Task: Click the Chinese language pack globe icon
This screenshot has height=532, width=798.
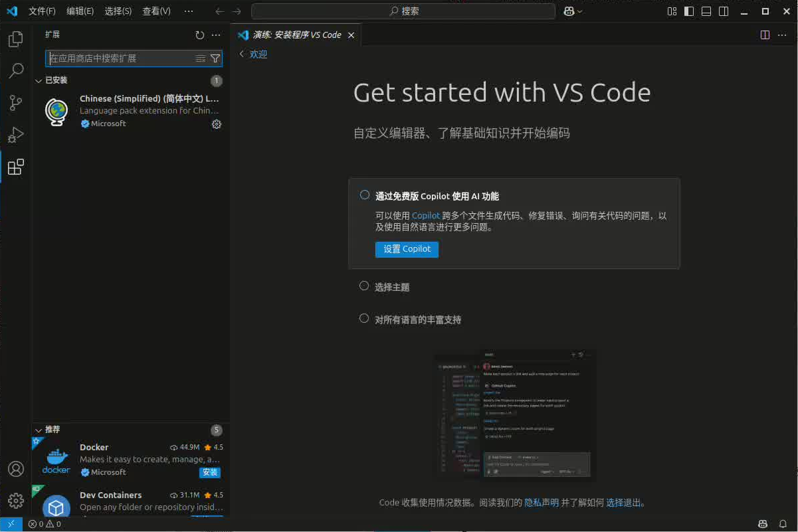Action: click(56, 111)
